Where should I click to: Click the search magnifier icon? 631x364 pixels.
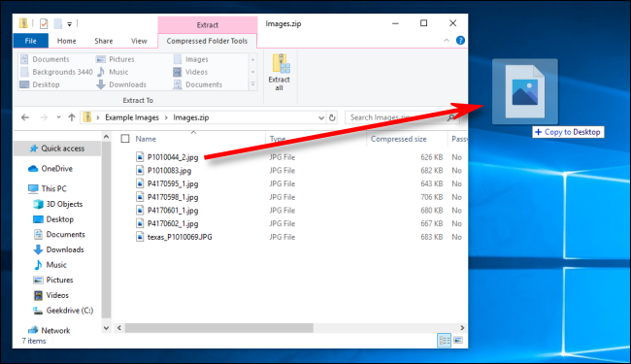pyautogui.click(x=451, y=117)
